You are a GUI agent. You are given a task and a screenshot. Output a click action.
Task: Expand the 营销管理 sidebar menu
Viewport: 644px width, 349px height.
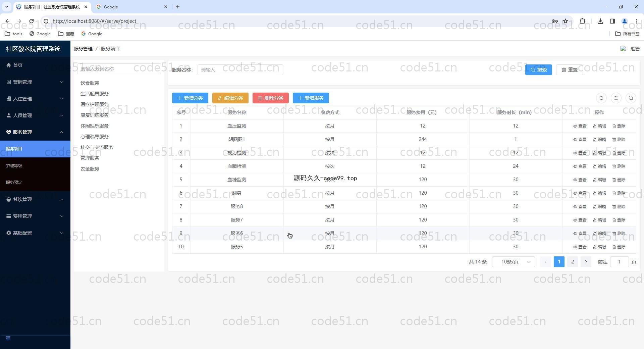[35, 82]
